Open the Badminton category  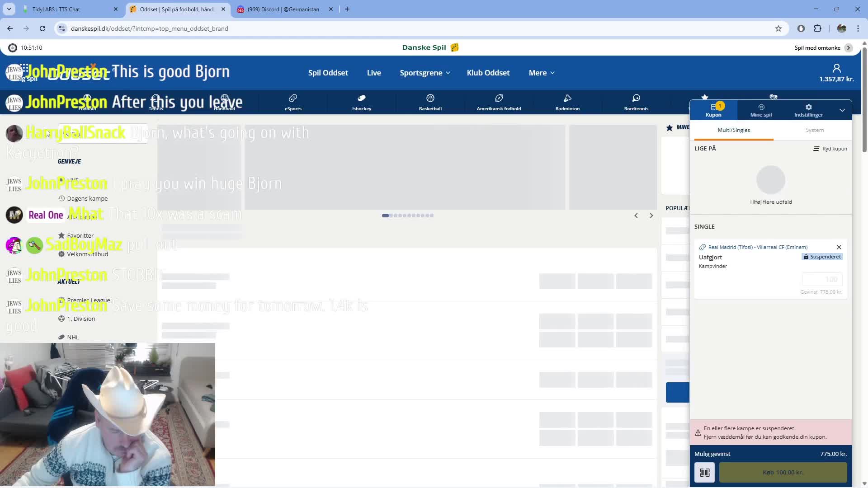point(567,102)
